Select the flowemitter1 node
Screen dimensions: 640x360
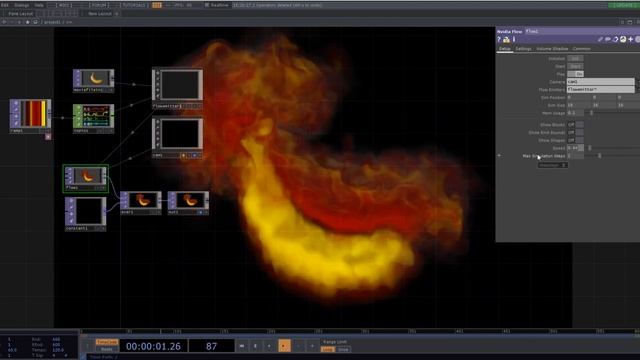[177, 88]
